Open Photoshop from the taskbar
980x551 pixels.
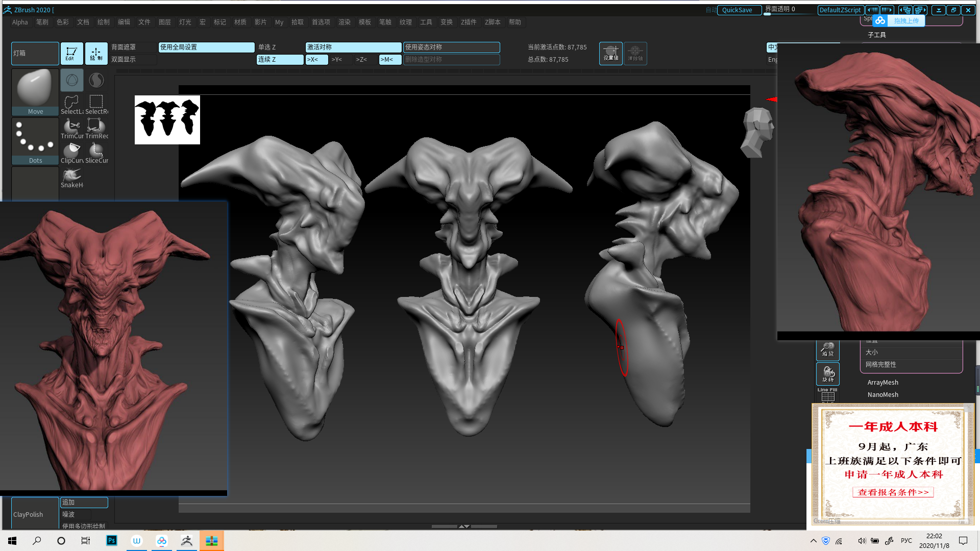pos(111,540)
